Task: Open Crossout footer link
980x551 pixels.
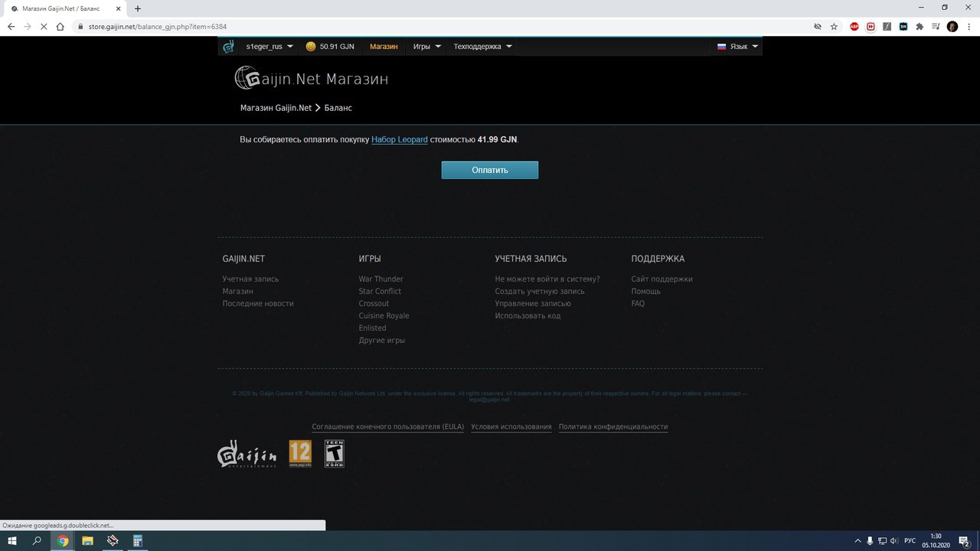Action: (x=374, y=304)
